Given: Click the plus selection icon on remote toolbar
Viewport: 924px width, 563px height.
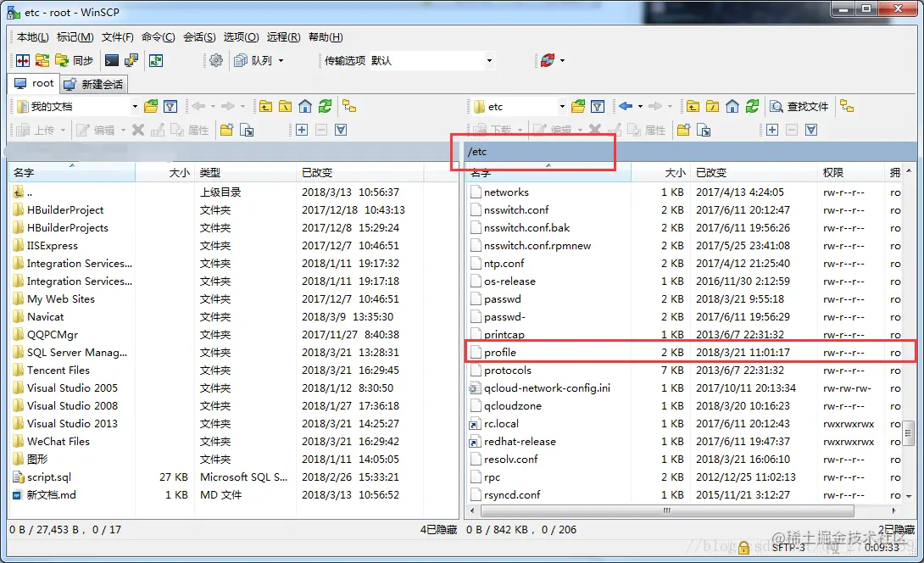Looking at the screenshot, I should (772, 129).
